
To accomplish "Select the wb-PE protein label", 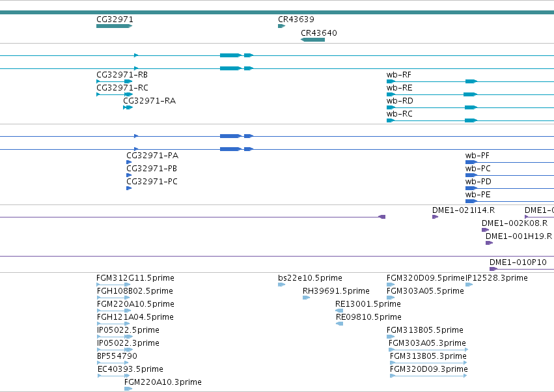I will (478, 195).
